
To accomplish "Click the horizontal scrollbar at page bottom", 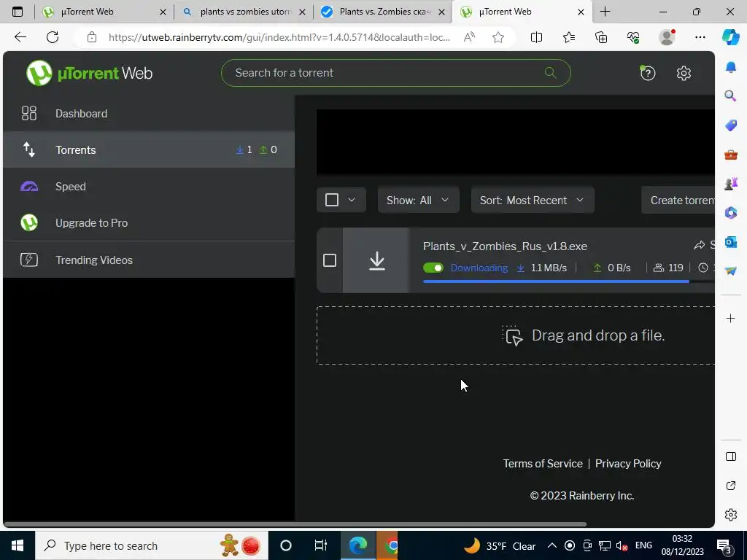I will coord(295,524).
